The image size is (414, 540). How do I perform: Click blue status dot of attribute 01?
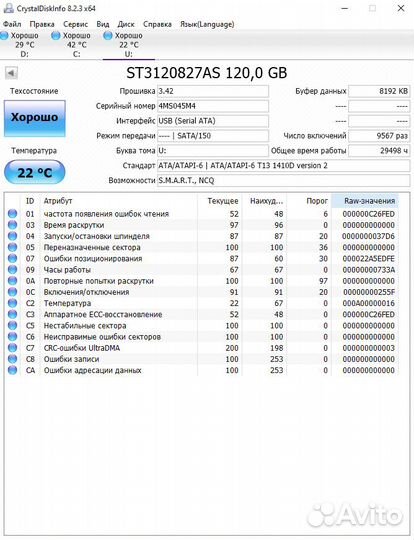[x=12, y=214]
